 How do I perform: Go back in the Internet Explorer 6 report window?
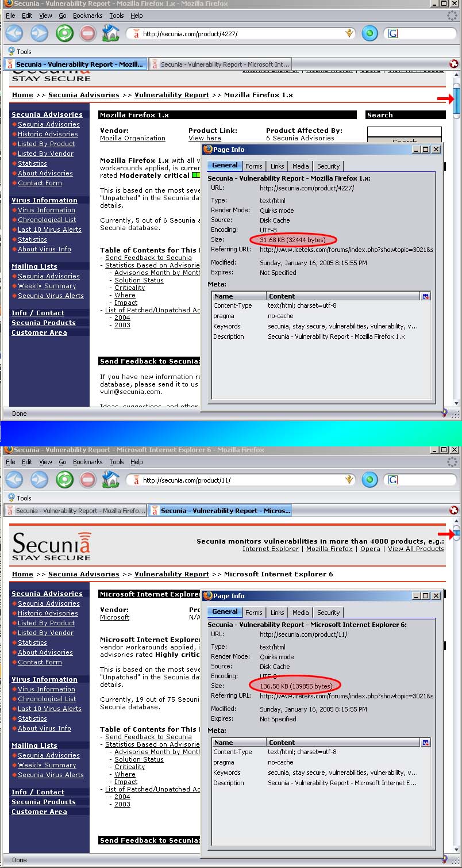14,479
